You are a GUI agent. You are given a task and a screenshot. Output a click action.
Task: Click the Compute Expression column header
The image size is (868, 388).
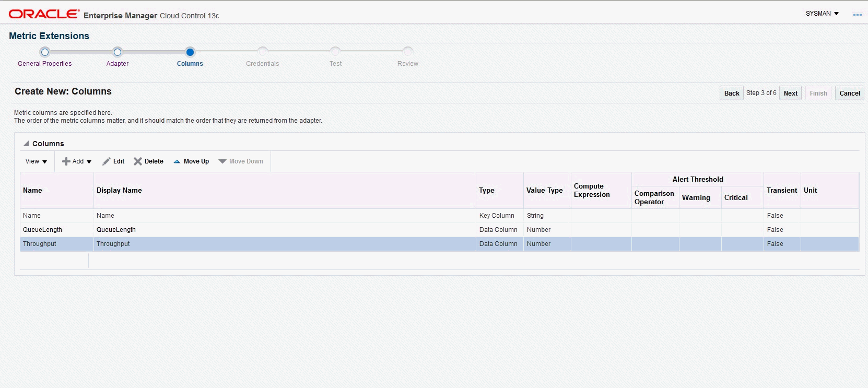point(601,191)
